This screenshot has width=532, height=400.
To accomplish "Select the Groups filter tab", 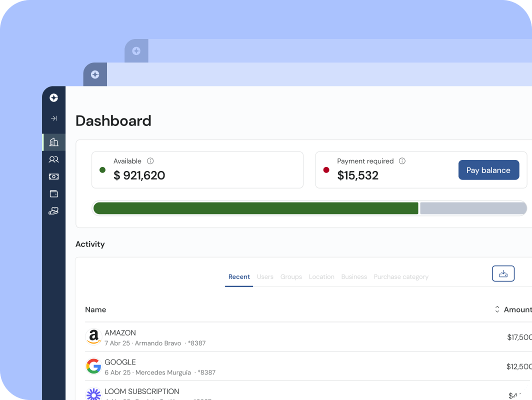I will 291,276.
